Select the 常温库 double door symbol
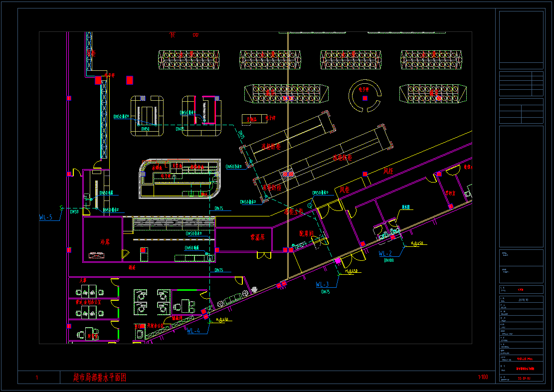This screenshot has height=392, width=554. pyautogui.click(x=264, y=255)
